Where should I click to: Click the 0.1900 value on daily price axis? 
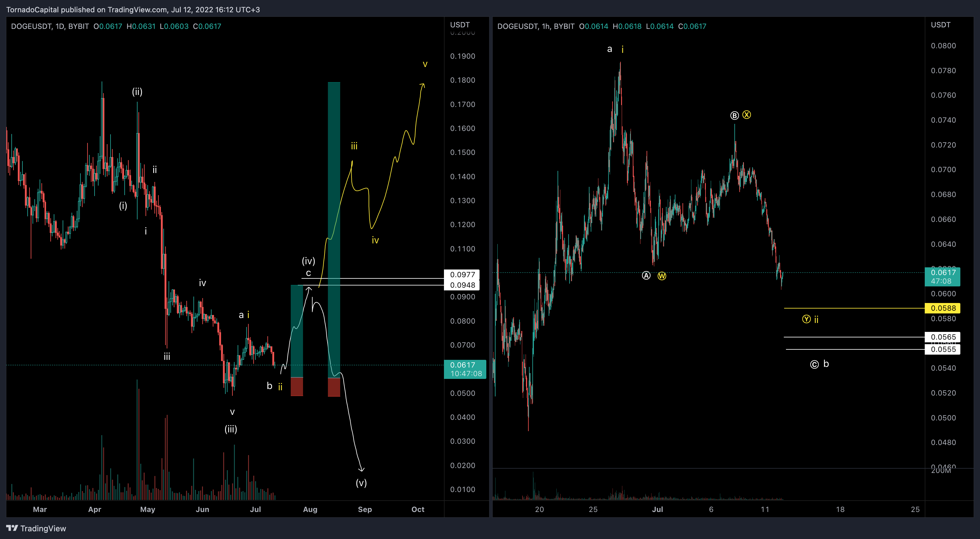pyautogui.click(x=463, y=56)
